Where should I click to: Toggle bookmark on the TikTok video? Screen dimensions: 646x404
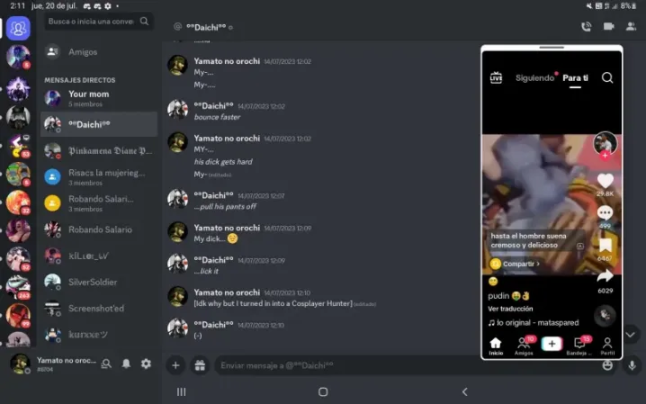point(605,244)
